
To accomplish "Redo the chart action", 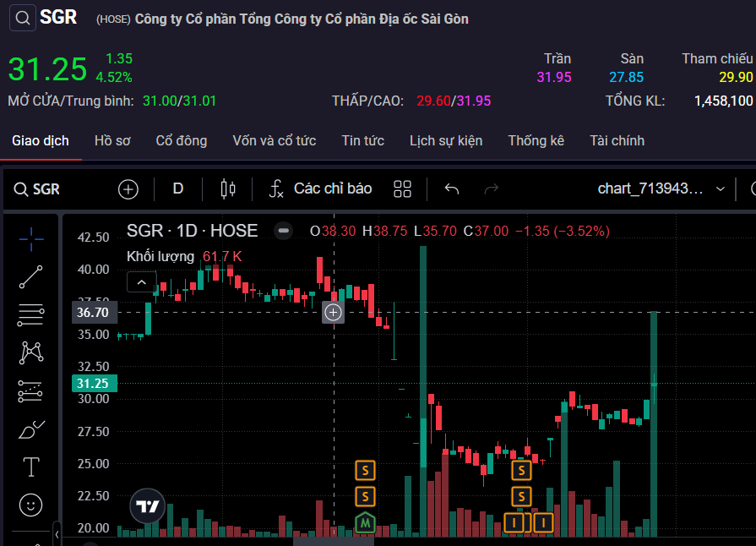I will (x=492, y=188).
